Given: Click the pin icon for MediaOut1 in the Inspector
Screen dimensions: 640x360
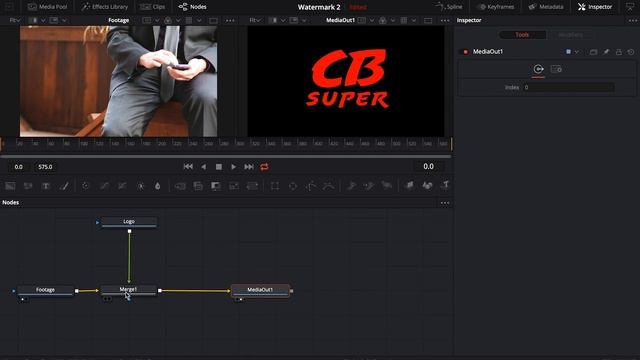Looking at the screenshot, I should click(x=606, y=52).
